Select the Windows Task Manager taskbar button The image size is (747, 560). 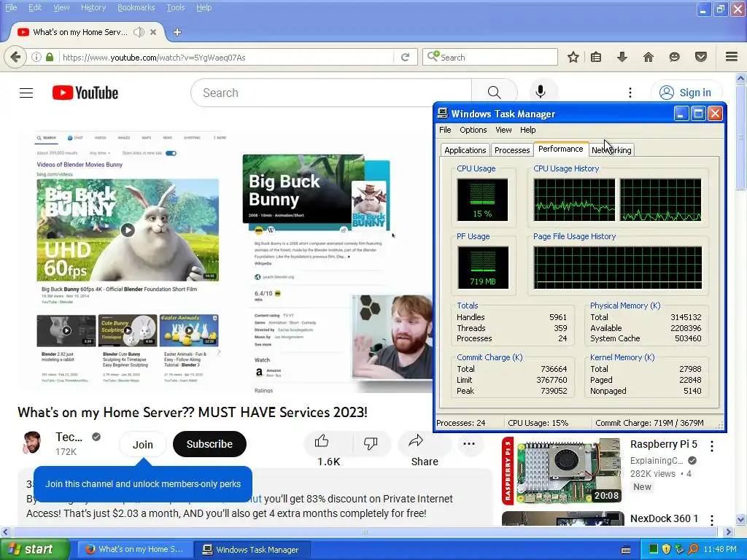point(252,550)
